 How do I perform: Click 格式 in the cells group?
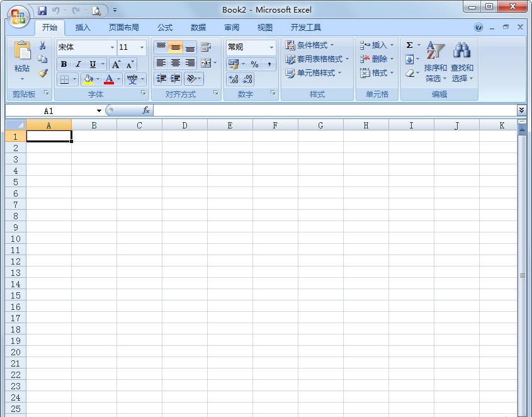[x=376, y=73]
